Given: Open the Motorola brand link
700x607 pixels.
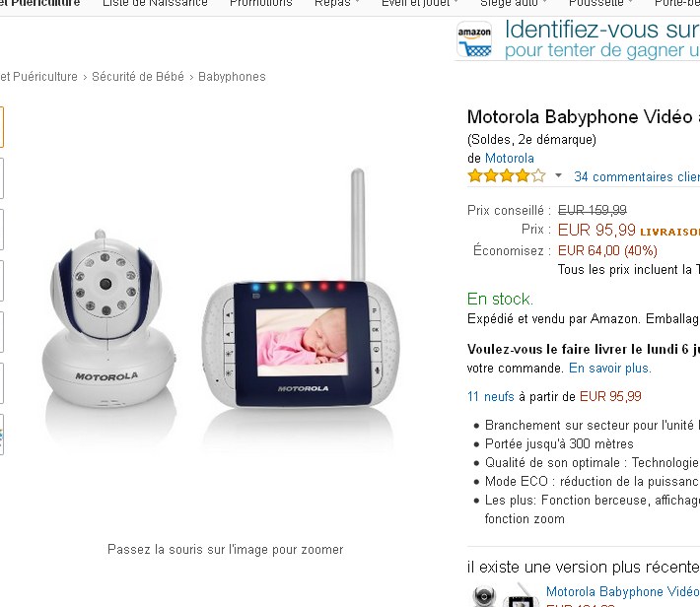Looking at the screenshot, I should pos(510,158).
